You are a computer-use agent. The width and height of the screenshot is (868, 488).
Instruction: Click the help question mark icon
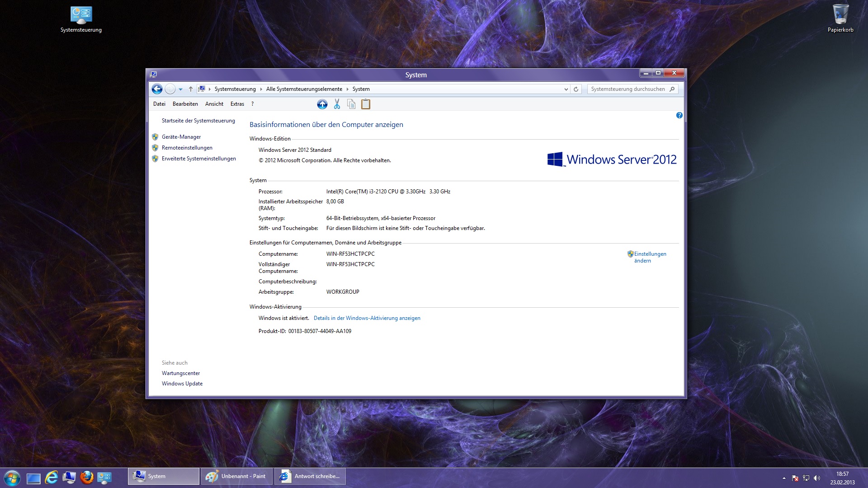(x=679, y=115)
